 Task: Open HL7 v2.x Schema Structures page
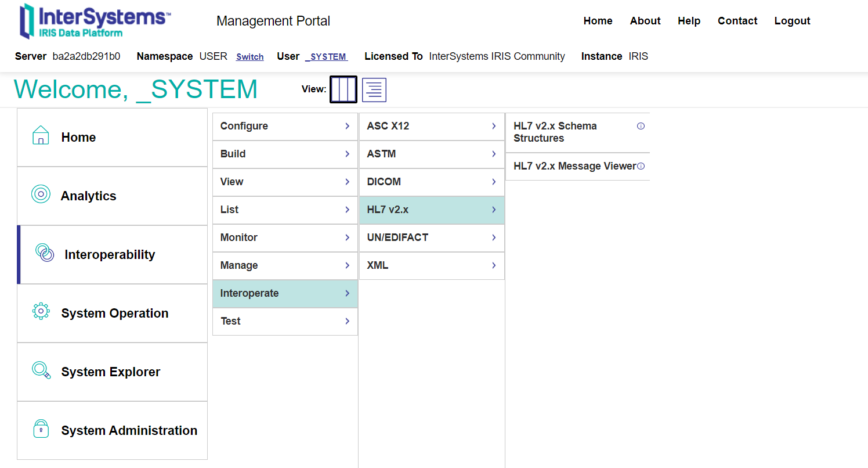click(578, 132)
